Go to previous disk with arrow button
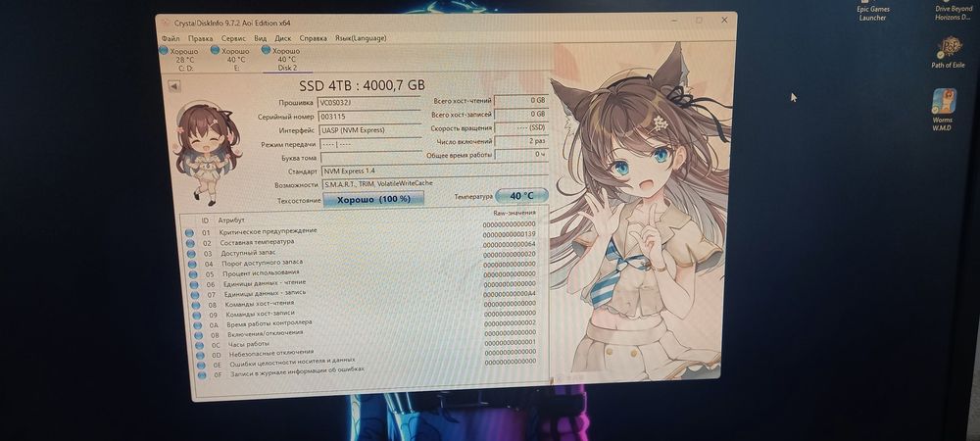The image size is (980, 441). (x=174, y=86)
